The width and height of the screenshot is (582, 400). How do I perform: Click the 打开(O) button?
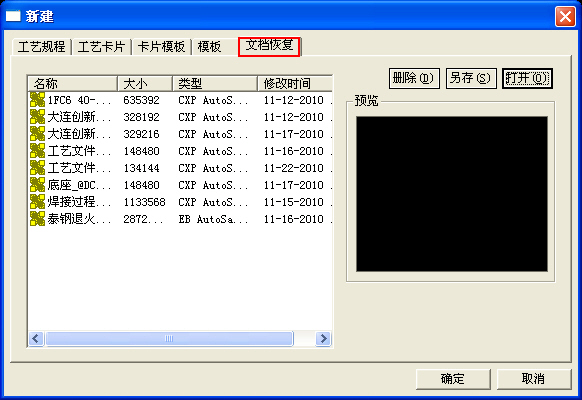tap(527, 78)
